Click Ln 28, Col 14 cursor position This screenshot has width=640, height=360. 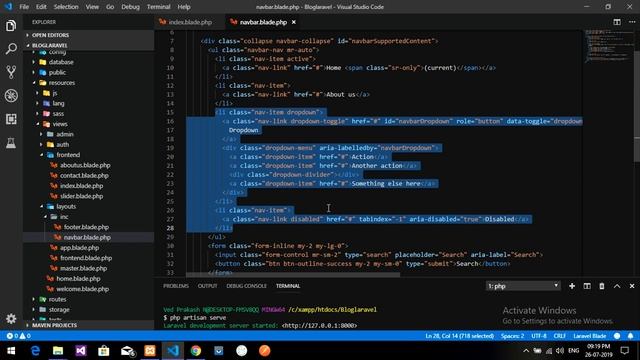[x=459, y=336]
